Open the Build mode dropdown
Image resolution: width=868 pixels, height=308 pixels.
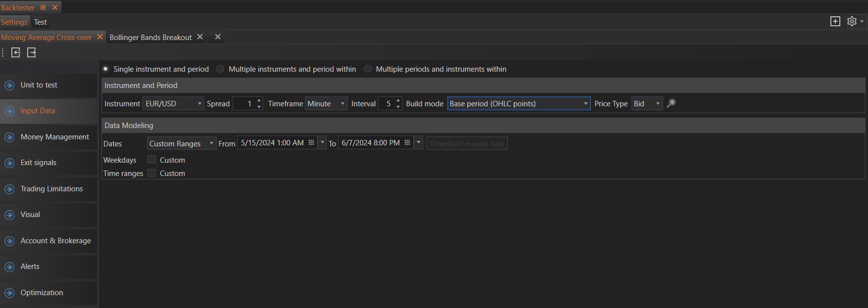point(585,104)
